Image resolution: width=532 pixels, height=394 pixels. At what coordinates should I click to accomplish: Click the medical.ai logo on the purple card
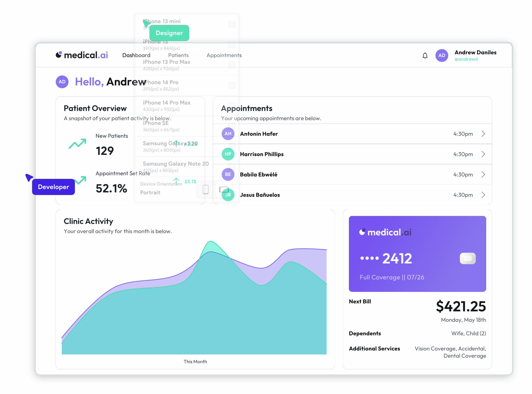(385, 232)
